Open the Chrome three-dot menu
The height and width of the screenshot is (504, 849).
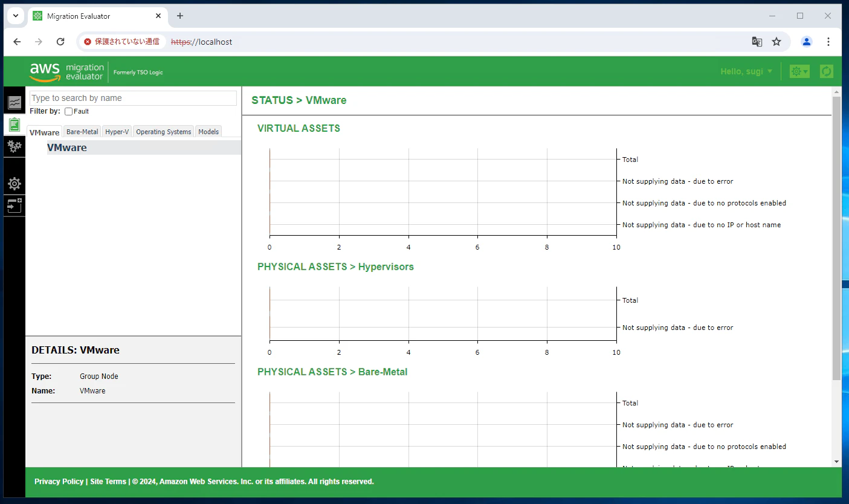[828, 42]
